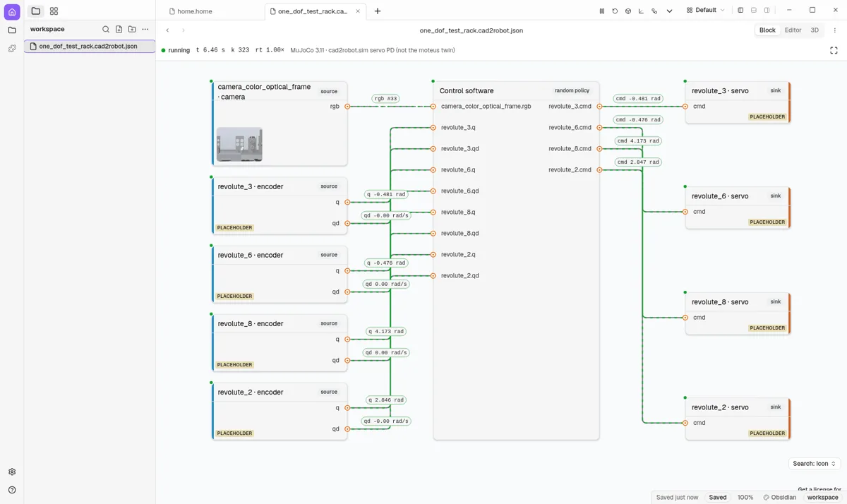Open the Search: Icon dropdown
Viewport: 847px width, 504px height.
(815, 464)
